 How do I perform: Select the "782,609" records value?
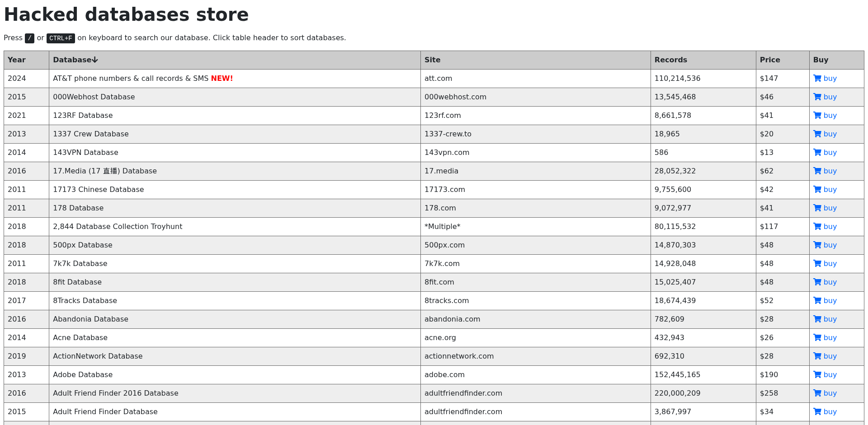tap(669, 319)
